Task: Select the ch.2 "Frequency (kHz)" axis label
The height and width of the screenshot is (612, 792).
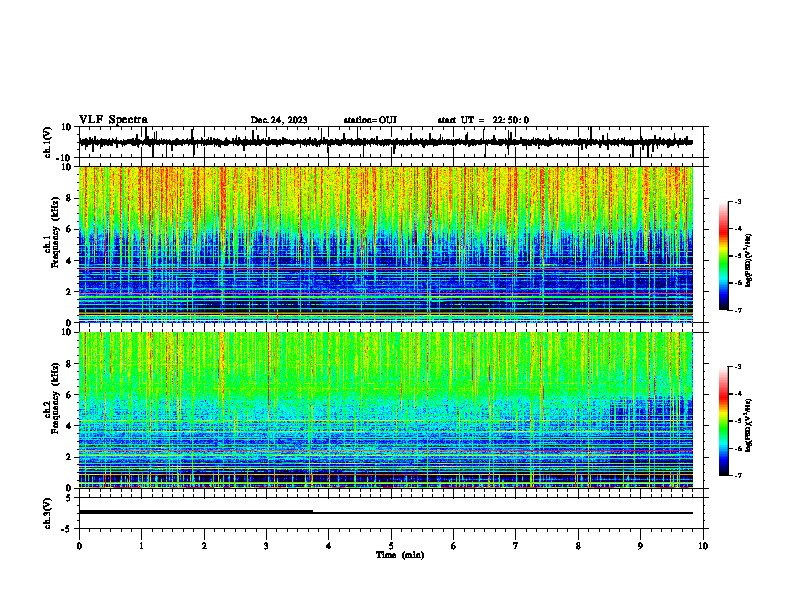Action: tap(55, 398)
